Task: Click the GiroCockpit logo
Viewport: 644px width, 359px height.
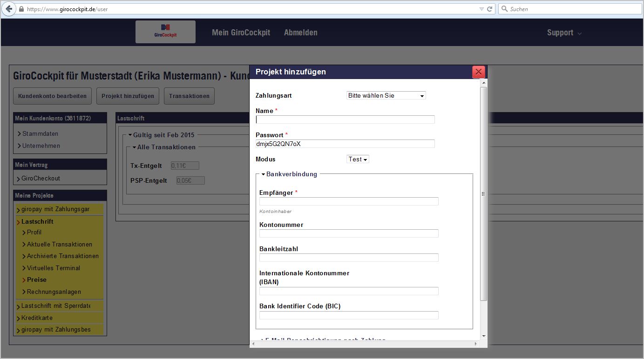Action: coord(165,32)
